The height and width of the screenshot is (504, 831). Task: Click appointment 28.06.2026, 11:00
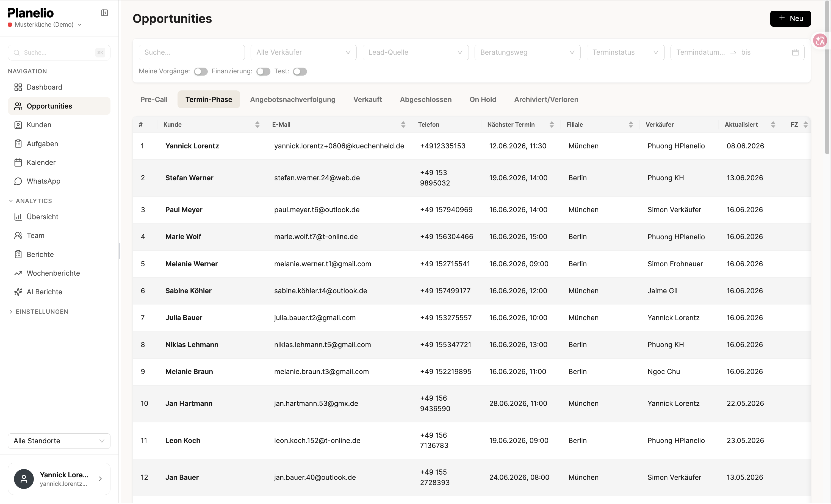point(518,404)
